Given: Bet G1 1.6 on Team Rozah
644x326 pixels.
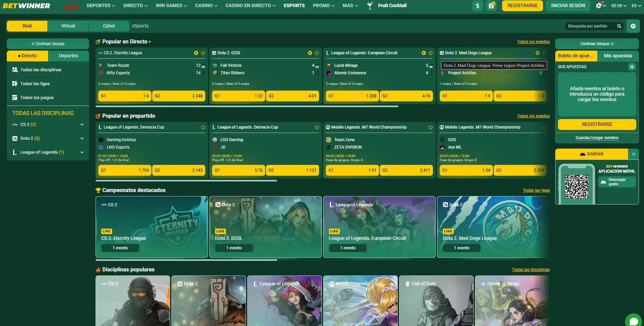Looking at the screenshot, I should (125, 96).
